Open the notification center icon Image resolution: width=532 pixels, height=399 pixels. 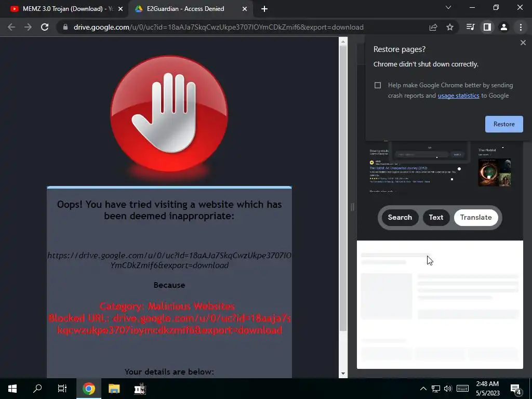point(516,389)
